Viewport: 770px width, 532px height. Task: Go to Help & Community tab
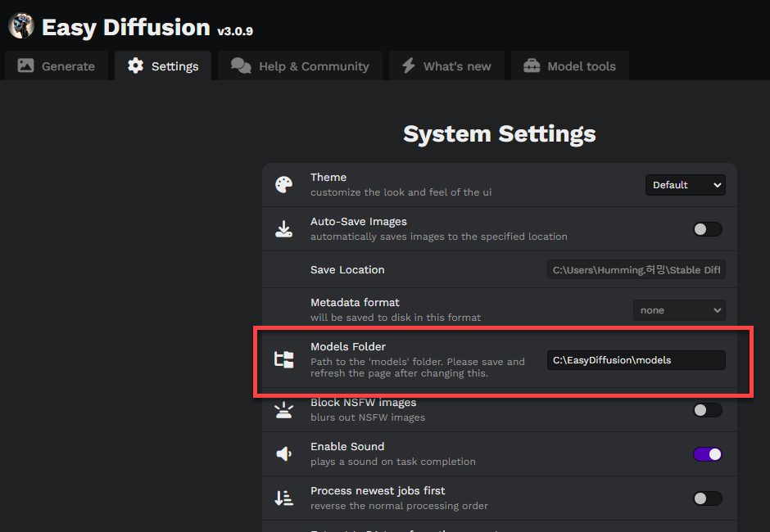[300, 65]
